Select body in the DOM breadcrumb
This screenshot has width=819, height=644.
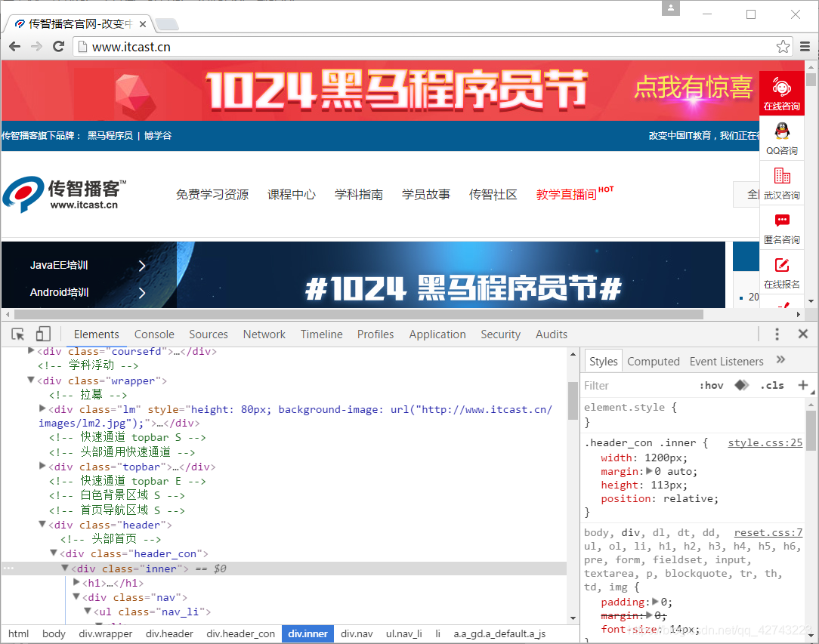54,633
